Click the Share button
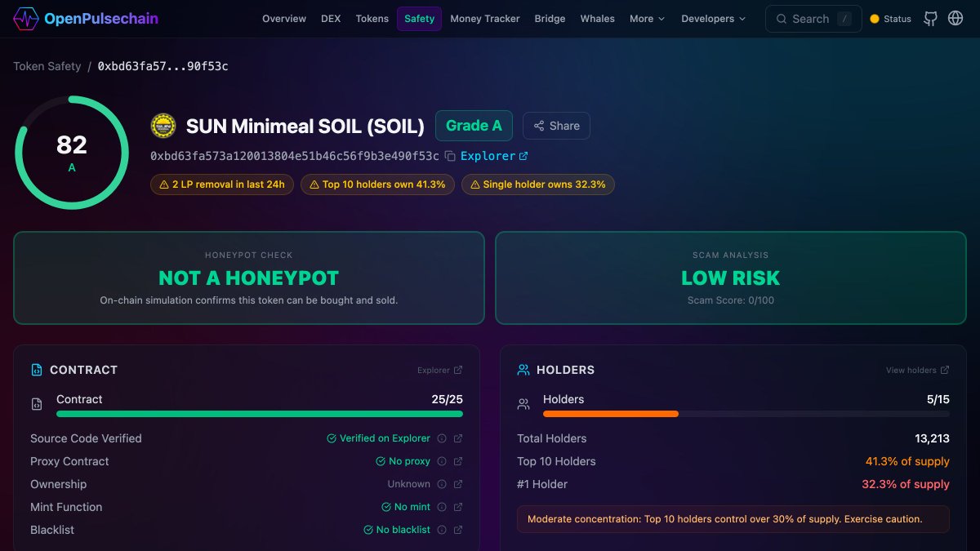Screen dimensions: 980x551 pyautogui.click(x=556, y=126)
